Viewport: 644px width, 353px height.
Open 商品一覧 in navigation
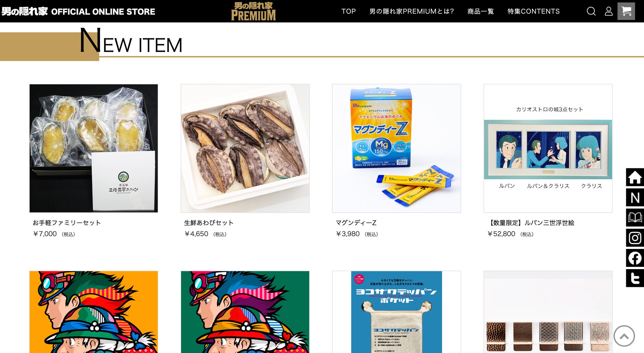coord(481,11)
